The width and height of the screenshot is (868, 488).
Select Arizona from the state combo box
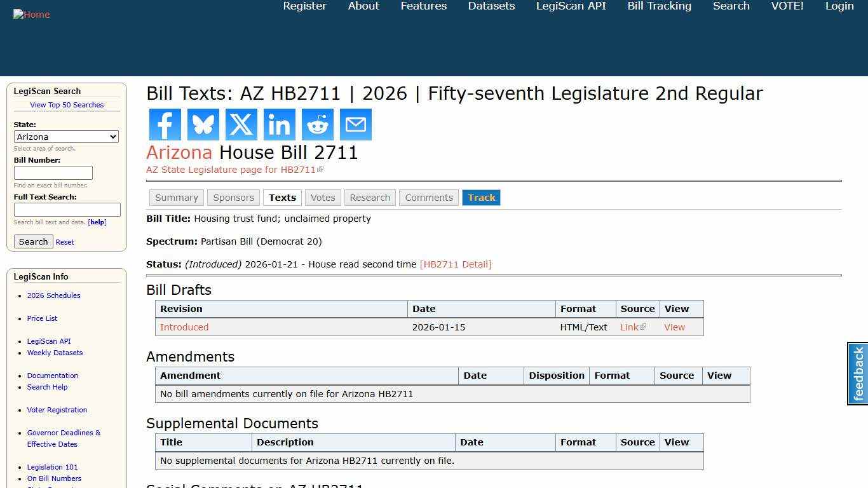point(66,137)
